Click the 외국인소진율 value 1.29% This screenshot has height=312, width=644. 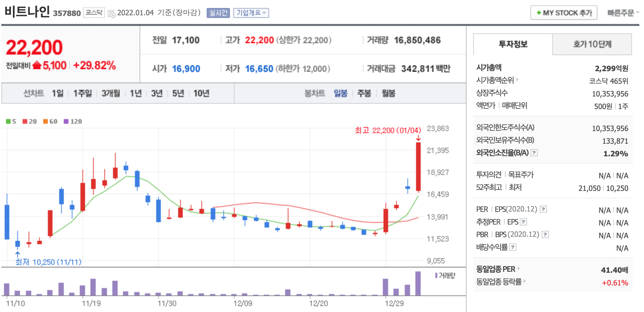616,154
